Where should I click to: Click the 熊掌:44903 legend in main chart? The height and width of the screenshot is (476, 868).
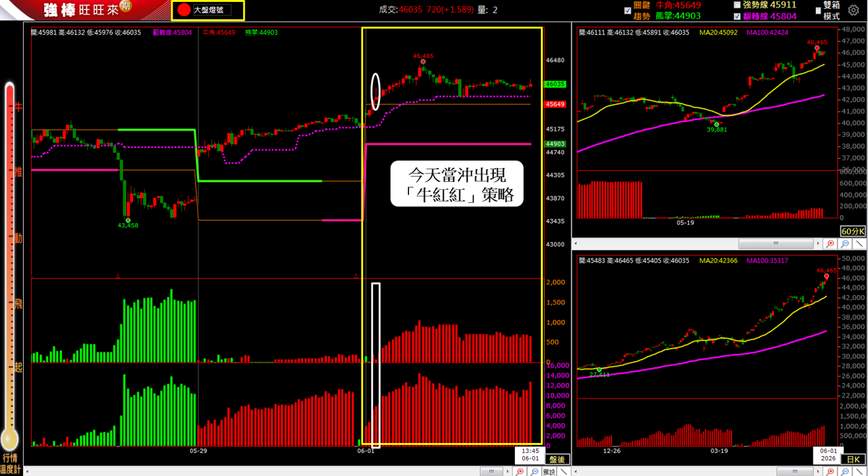click(x=261, y=31)
